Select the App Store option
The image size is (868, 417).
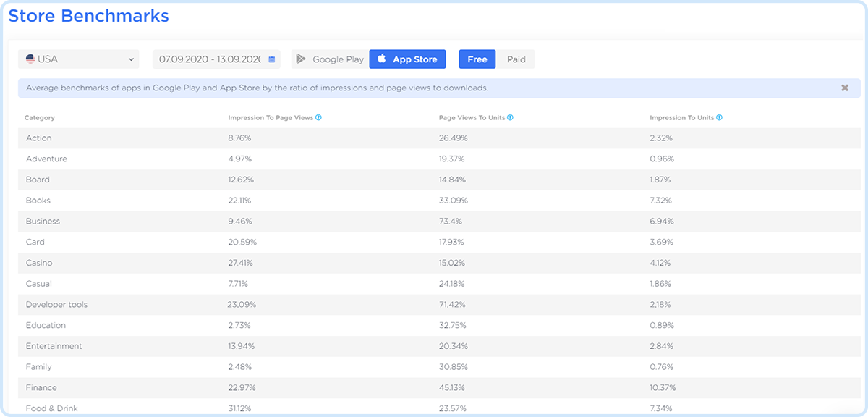pos(407,59)
